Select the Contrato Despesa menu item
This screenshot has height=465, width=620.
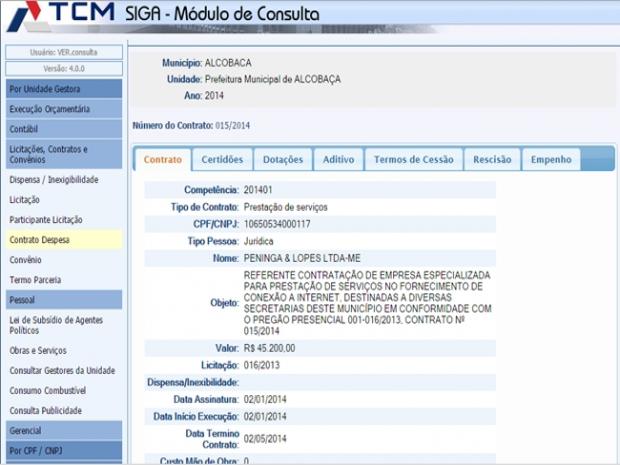pos(64,240)
